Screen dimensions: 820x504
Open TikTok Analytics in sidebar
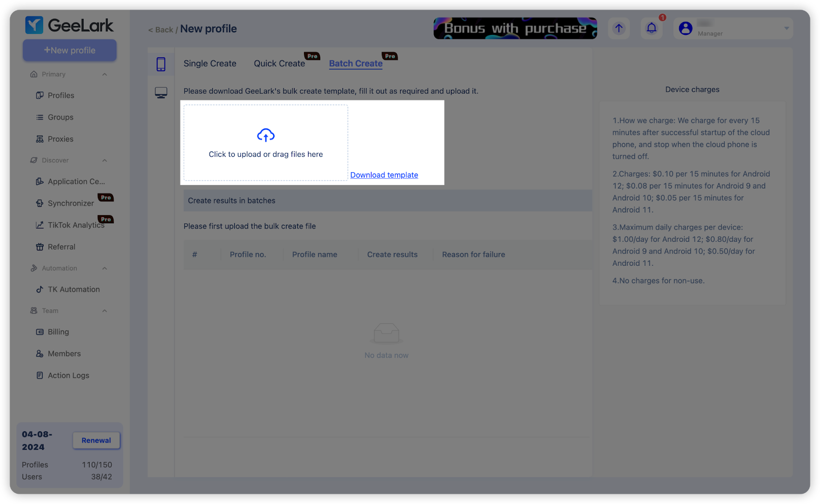tap(76, 225)
